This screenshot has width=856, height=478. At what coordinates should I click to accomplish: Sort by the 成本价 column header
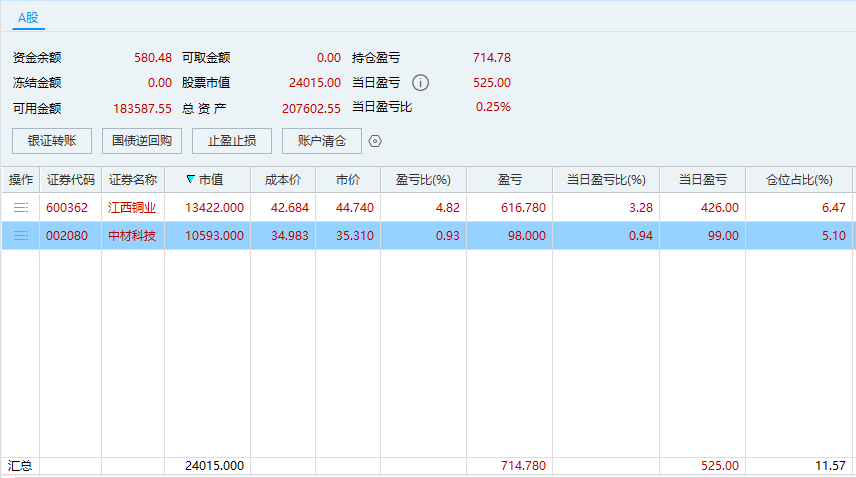282,180
